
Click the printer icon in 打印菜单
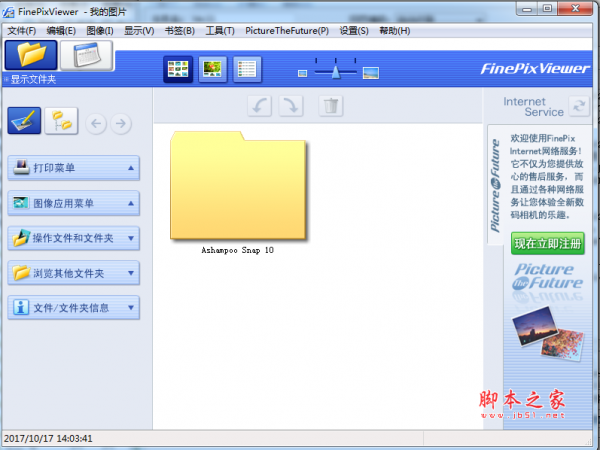(x=21, y=167)
